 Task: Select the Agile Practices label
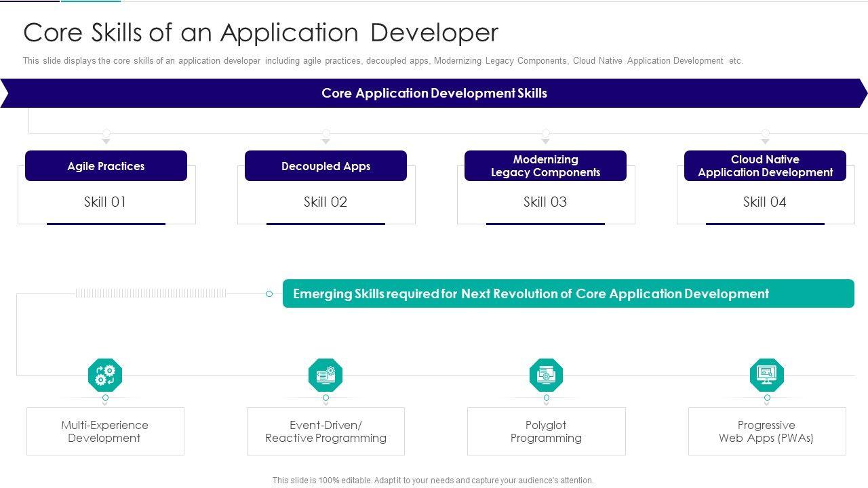[x=106, y=166]
